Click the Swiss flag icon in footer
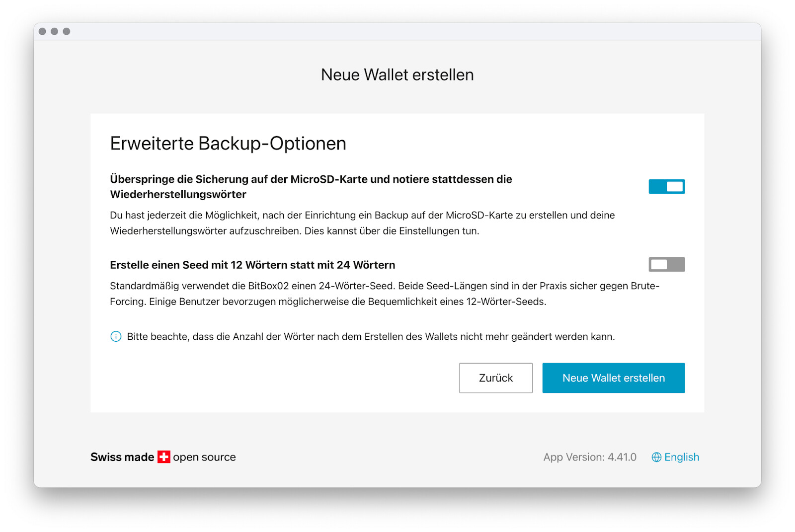Viewport: 795px width, 532px height. click(x=164, y=457)
